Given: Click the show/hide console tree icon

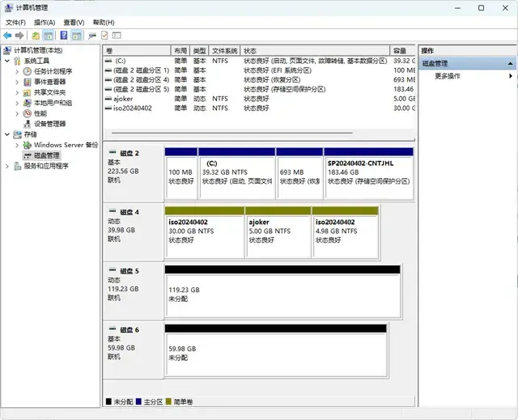Looking at the screenshot, I should [49, 36].
